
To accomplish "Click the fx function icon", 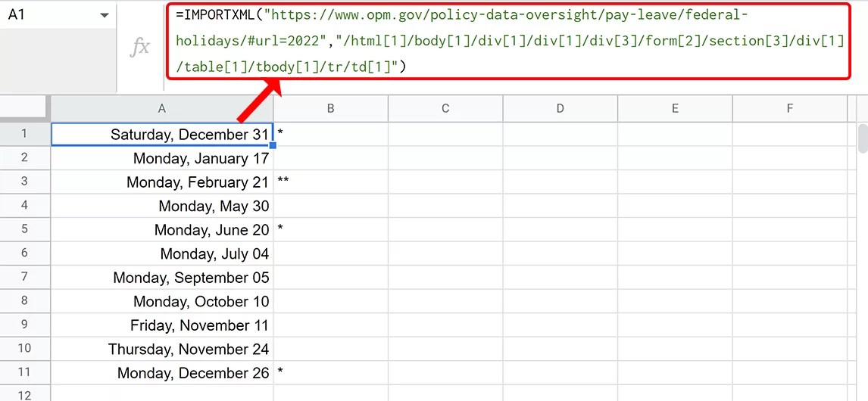I will [x=139, y=46].
